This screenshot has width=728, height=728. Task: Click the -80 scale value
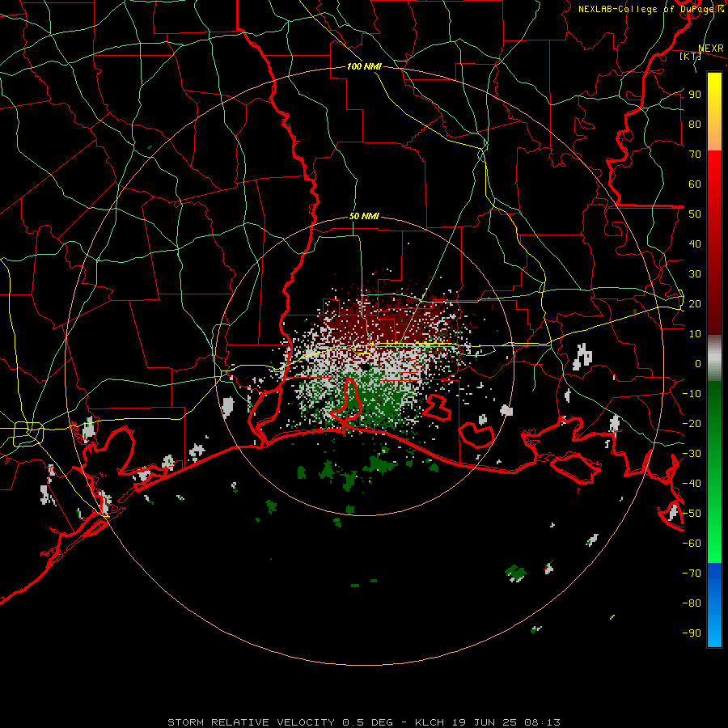(x=692, y=603)
